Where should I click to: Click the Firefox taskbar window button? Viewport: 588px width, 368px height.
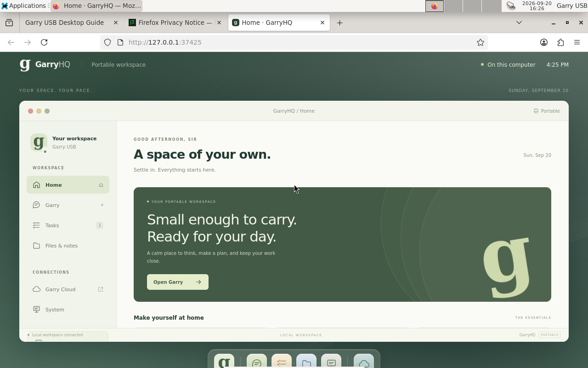96,6
